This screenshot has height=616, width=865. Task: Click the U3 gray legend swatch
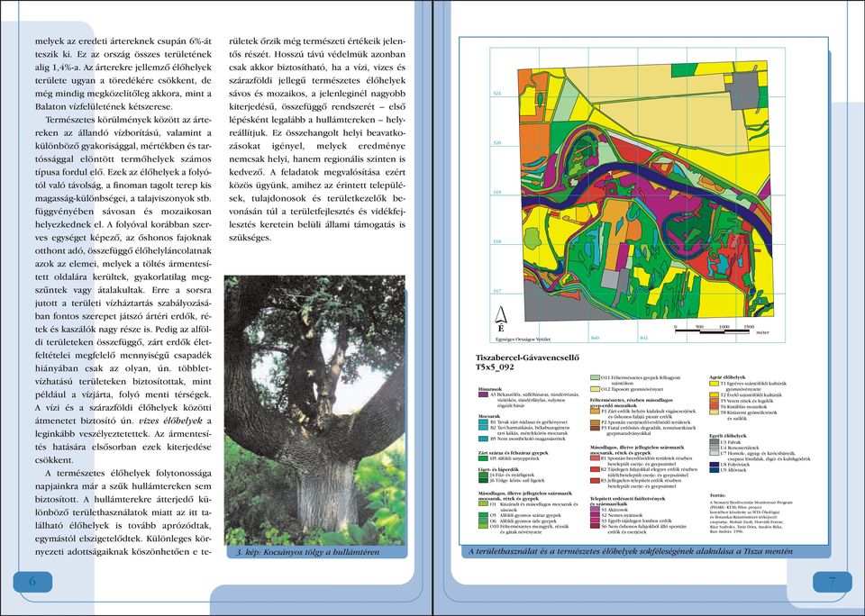[x=714, y=441]
